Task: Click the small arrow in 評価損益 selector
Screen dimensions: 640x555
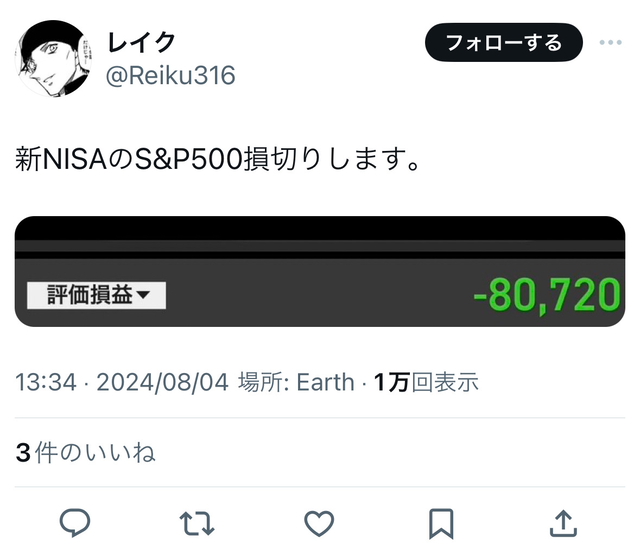Action: click(x=144, y=295)
